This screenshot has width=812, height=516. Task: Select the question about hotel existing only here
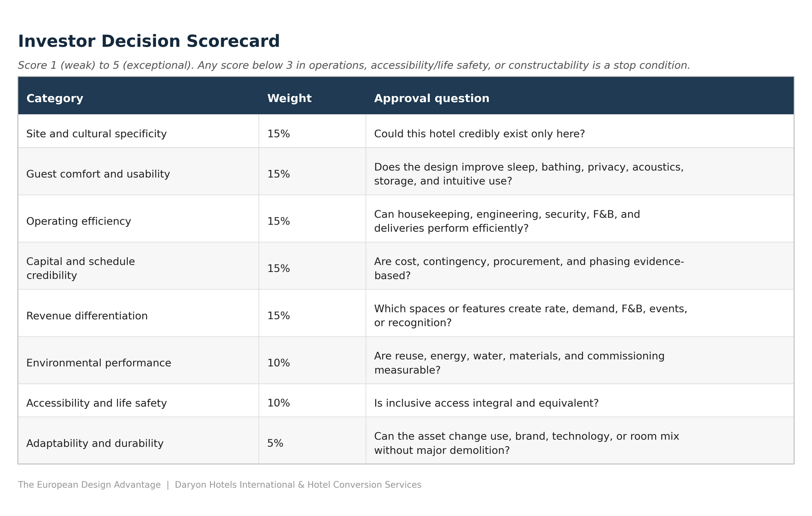(x=479, y=134)
